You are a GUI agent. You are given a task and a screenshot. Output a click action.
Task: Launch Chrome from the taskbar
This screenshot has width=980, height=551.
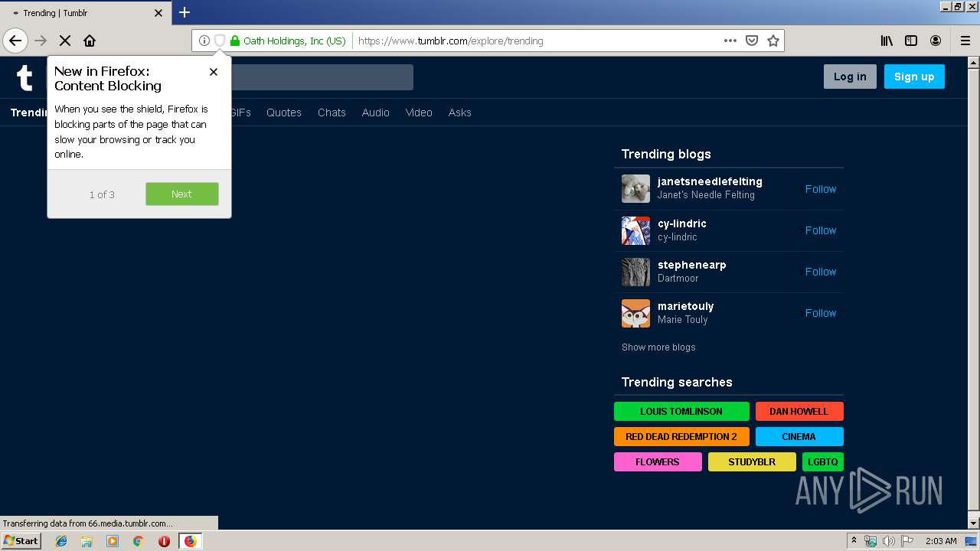coord(138,541)
